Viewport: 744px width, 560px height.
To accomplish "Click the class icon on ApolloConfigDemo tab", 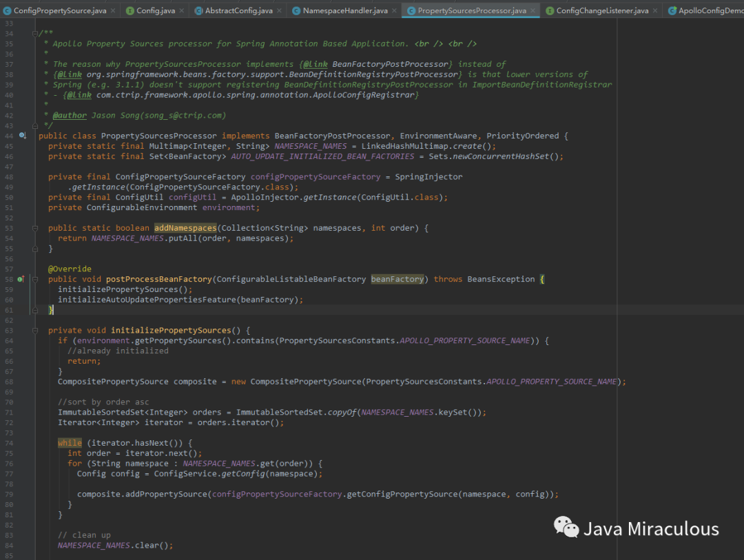I will click(672, 10).
